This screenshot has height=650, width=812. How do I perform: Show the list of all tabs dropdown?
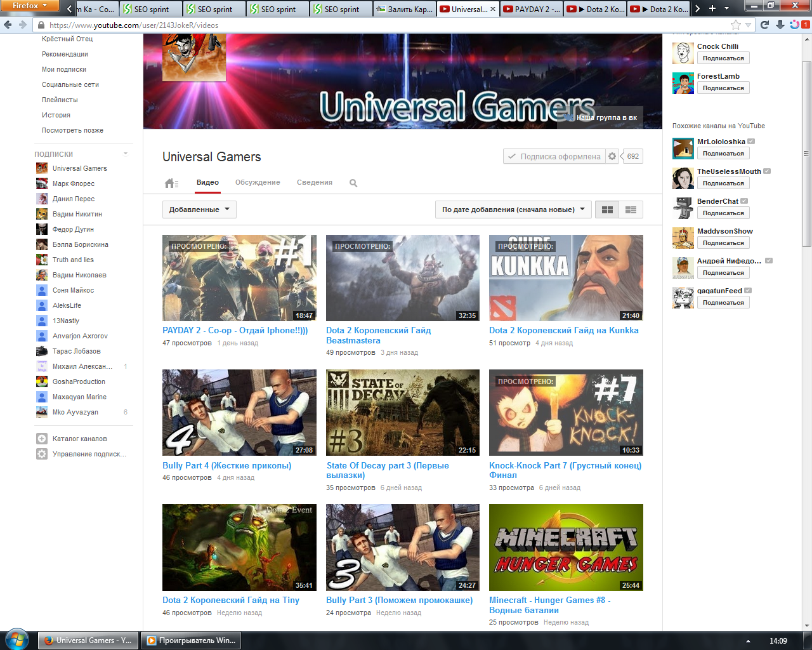coord(726,8)
